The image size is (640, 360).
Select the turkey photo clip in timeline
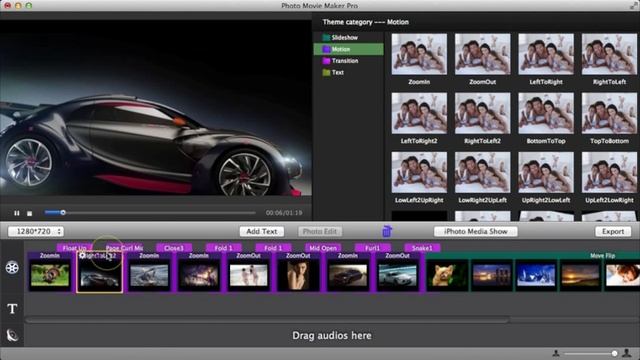click(50, 275)
